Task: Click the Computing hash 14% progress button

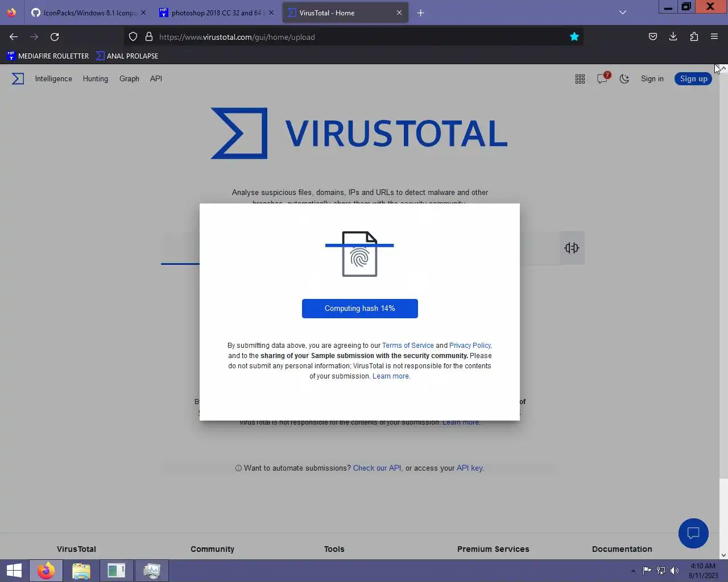Action: tap(360, 309)
